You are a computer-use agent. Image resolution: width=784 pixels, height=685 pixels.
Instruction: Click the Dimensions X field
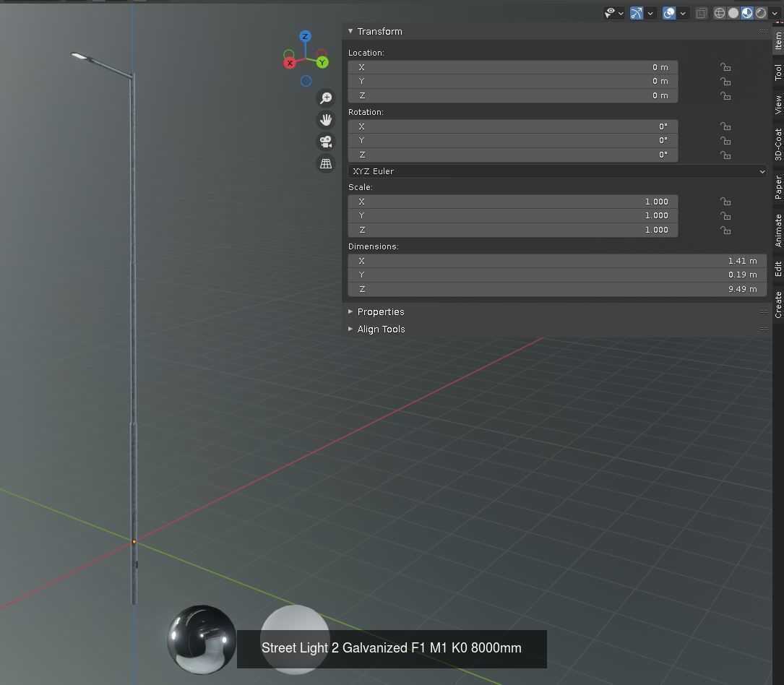(558, 261)
